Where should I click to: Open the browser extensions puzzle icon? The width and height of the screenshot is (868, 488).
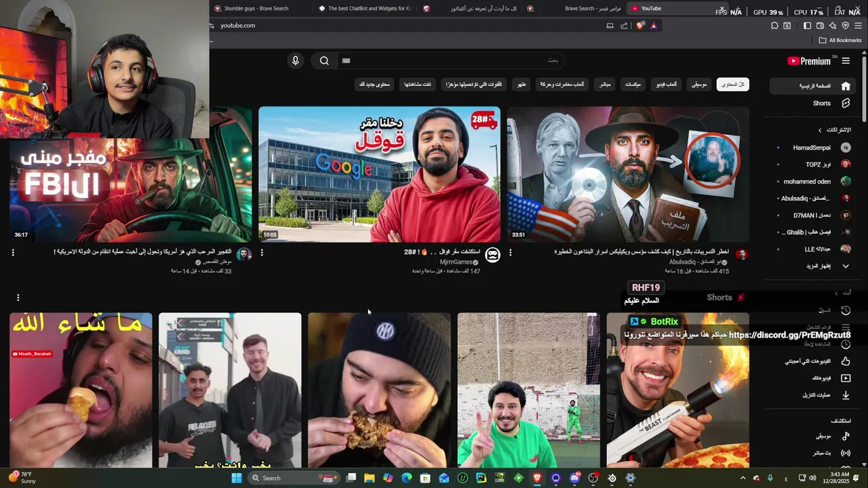[774, 26]
